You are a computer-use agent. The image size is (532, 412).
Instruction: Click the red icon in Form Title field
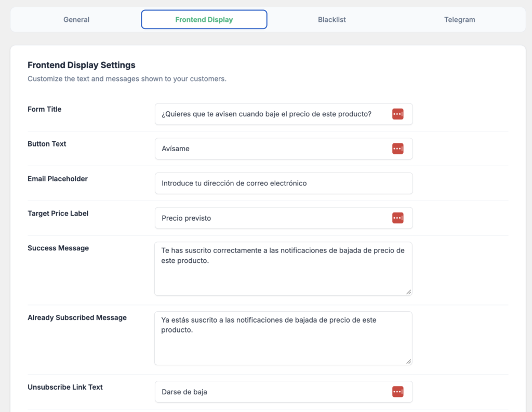click(x=397, y=114)
